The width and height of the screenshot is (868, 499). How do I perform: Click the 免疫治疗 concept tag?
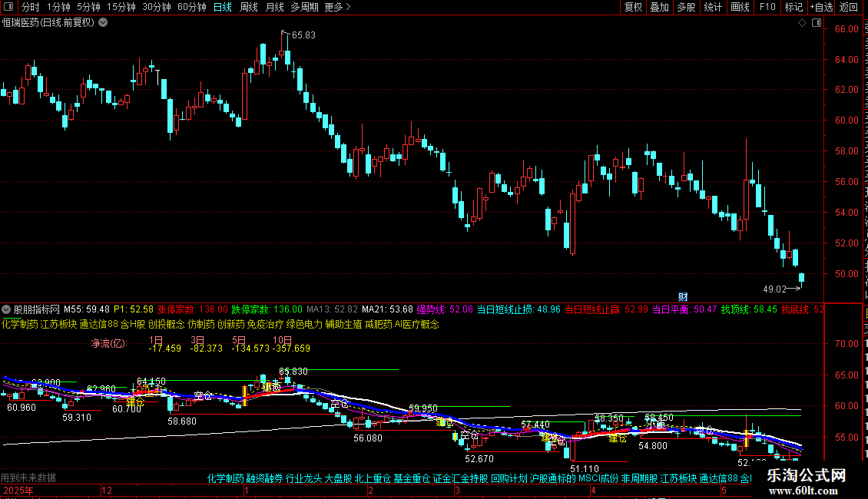[264, 324]
